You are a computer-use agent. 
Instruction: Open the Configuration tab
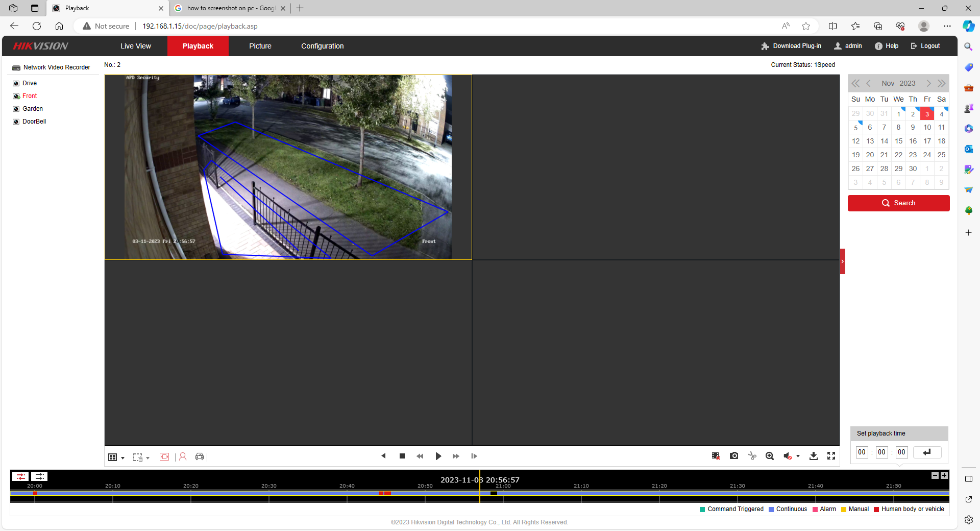coord(322,46)
